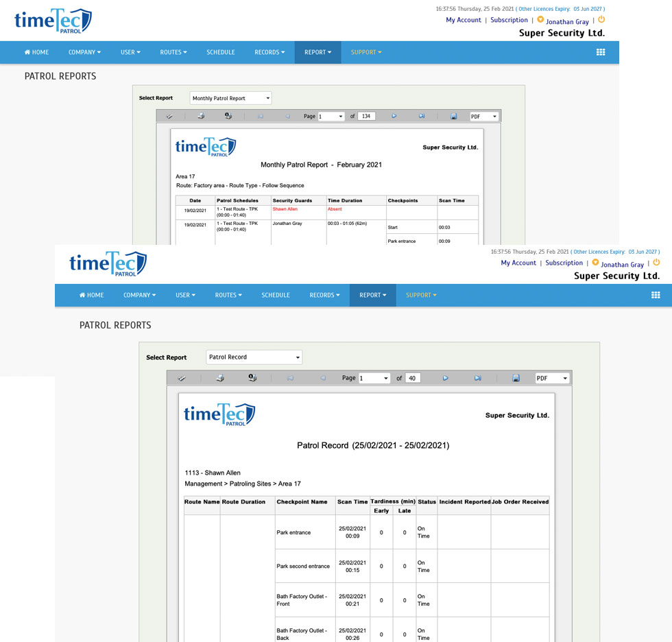This screenshot has height=642, width=672.
Task: Open the Select Report dropdown showing Monthly Patrol Report
Action: [230, 98]
